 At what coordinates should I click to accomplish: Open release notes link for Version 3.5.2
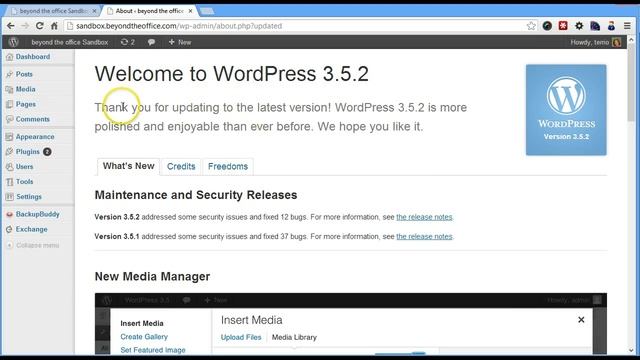click(424, 217)
